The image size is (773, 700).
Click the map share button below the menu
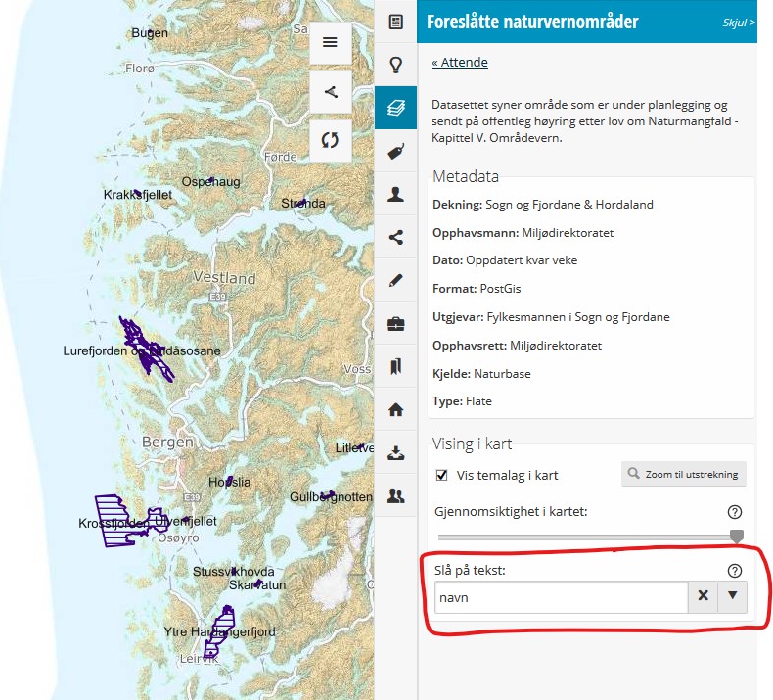[x=330, y=92]
